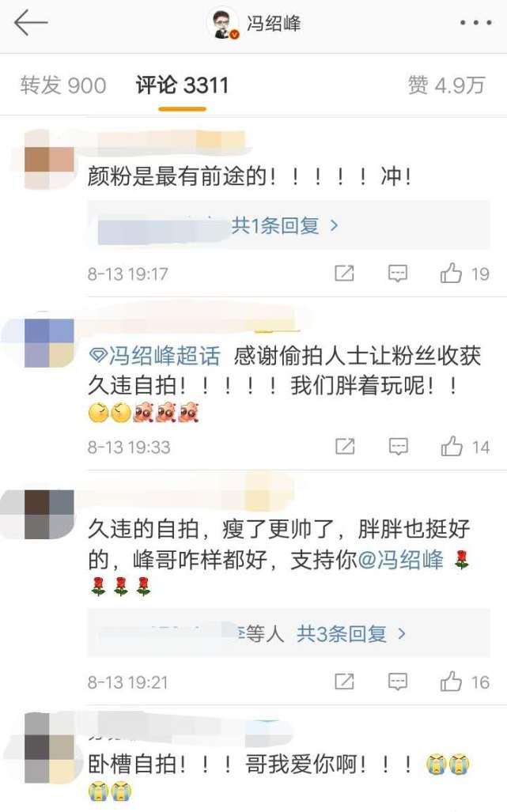Viewport: 507px width, 812px height.
Task: Switch to the 转发 900 tab
Action: pos(63,85)
